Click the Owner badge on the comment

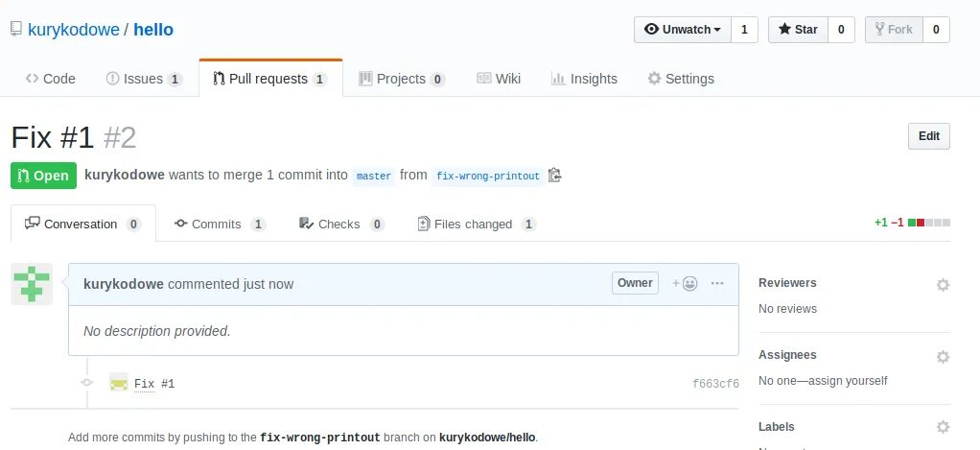[635, 283]
